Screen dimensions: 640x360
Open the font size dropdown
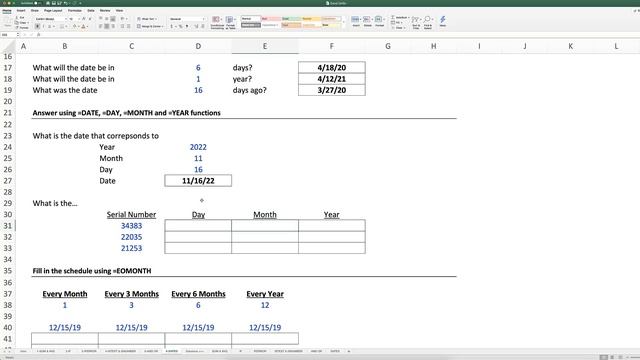point(79,19)
